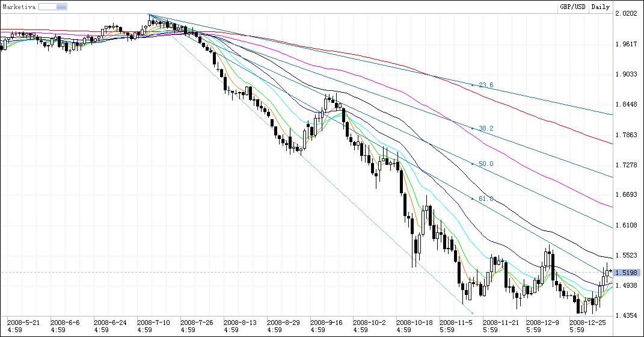Viewport: 644px width, 337px height.
Task: Click the highlighted current price 1.5198
Action: pyautogui.click(x=627, y=273)
